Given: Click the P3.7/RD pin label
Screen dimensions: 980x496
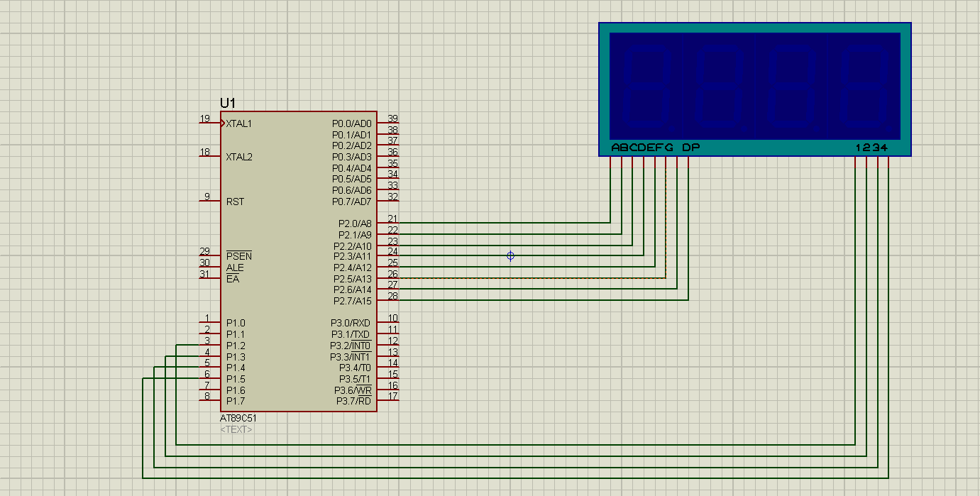Looking at the screenshot, I should tap(354, 402).
